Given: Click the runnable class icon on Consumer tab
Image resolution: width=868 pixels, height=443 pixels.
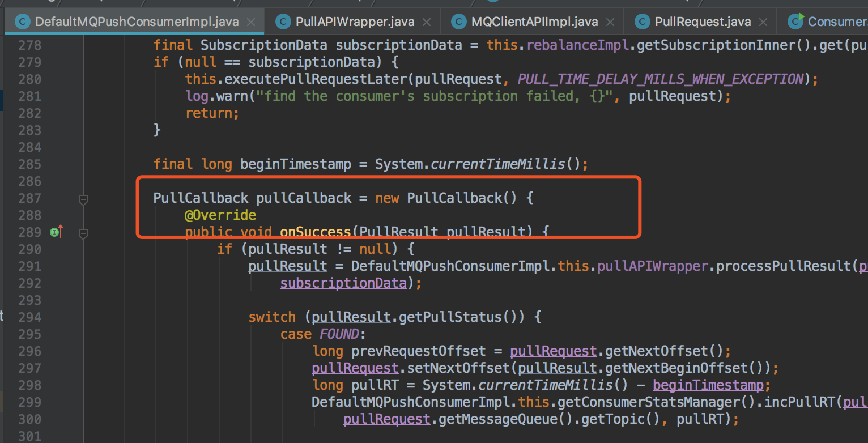Looking at the screenshot, I should pos(797,22).
